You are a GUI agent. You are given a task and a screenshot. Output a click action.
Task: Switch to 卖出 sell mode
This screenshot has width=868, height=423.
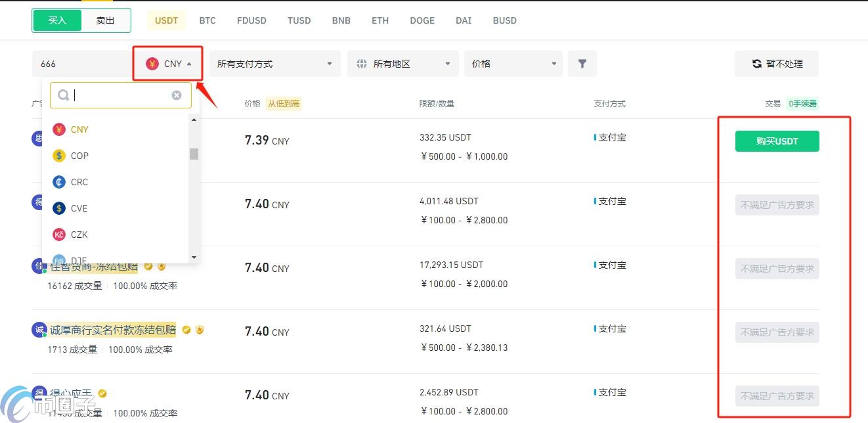click(104, 20)
